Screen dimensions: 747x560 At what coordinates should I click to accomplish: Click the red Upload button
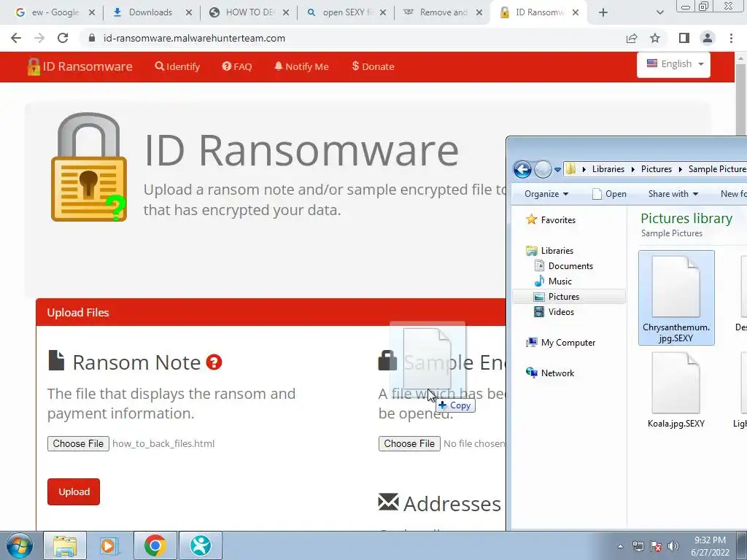(x=74, y=492)
